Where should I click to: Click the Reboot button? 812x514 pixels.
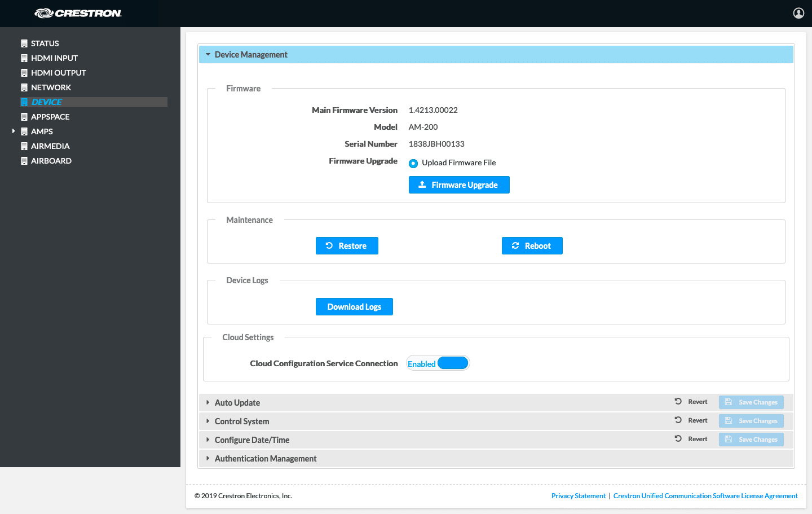coord(532,245)
